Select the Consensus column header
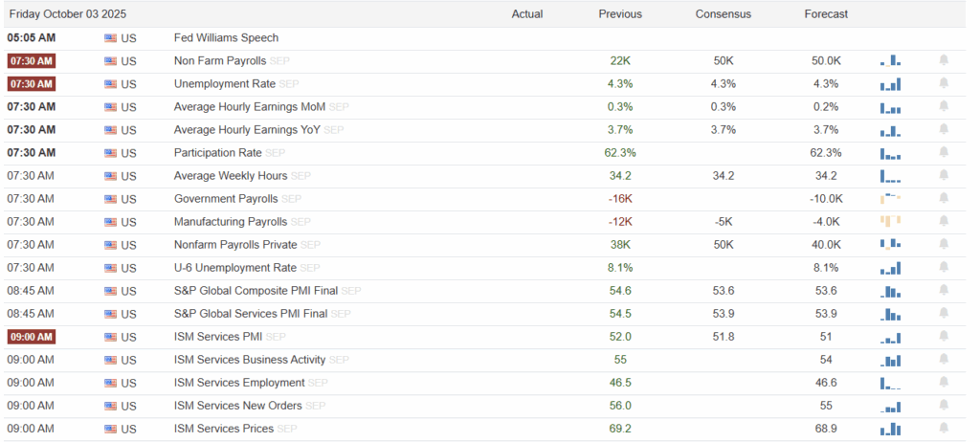This screenshot has height=442, width=980. 723,14
